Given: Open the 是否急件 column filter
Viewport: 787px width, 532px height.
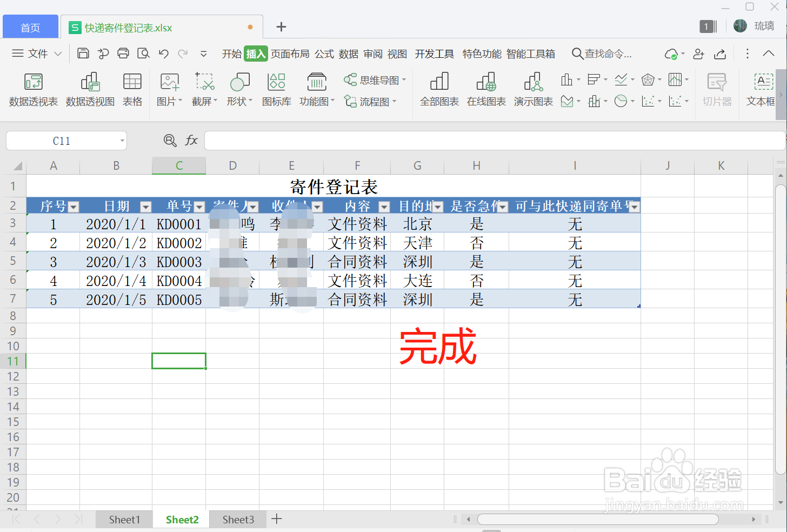Looking at the screenshot, I should coord(503,206).
